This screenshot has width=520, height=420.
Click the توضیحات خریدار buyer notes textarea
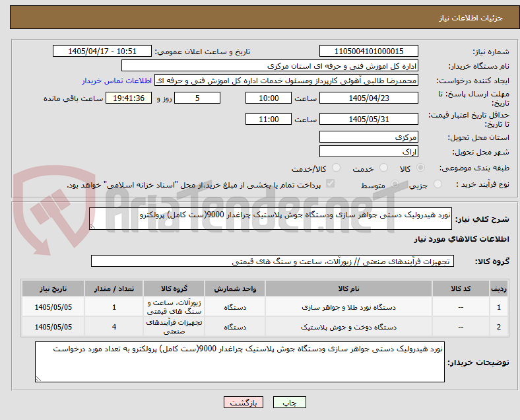point(240,362)
